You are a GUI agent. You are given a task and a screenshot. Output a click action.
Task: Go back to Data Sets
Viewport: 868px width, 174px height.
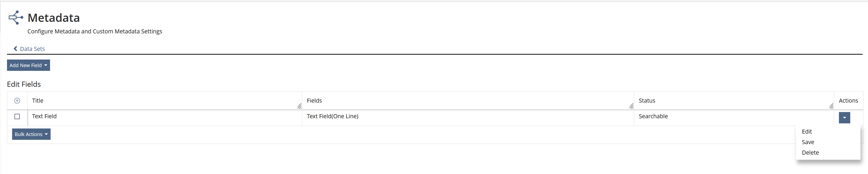point(32,49)
